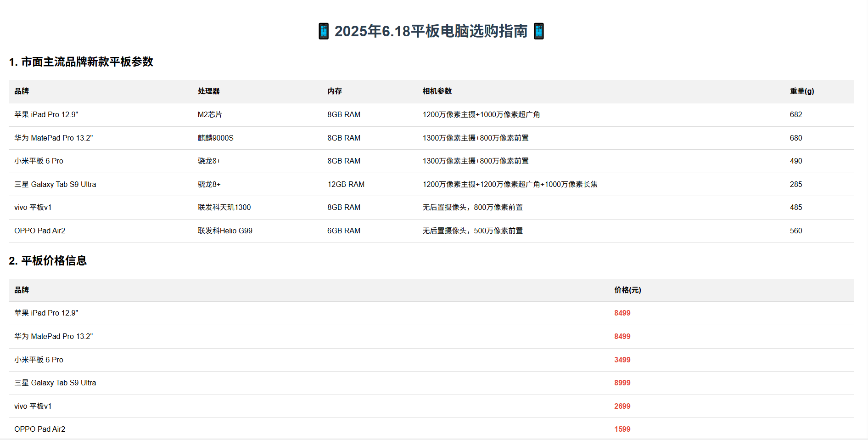Click the 价格(元) column header
868x440 pixels.
(x=627, y=290)
